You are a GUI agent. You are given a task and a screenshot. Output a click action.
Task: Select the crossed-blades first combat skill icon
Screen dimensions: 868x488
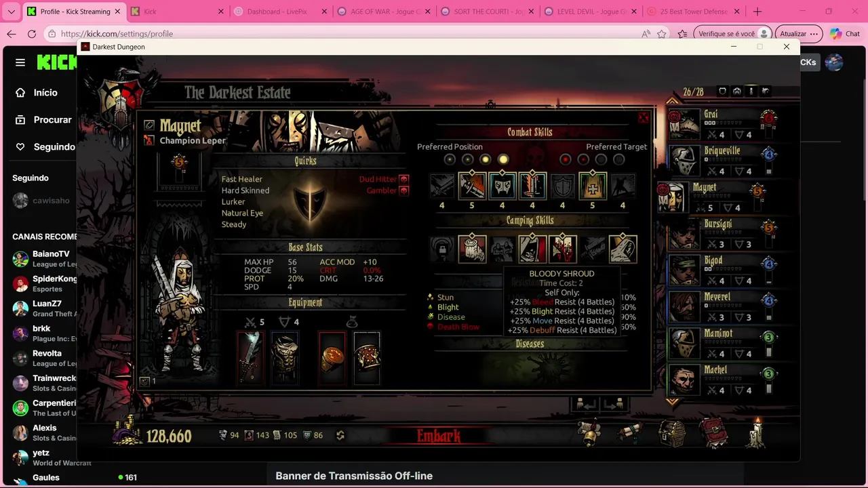coord(441,186)
